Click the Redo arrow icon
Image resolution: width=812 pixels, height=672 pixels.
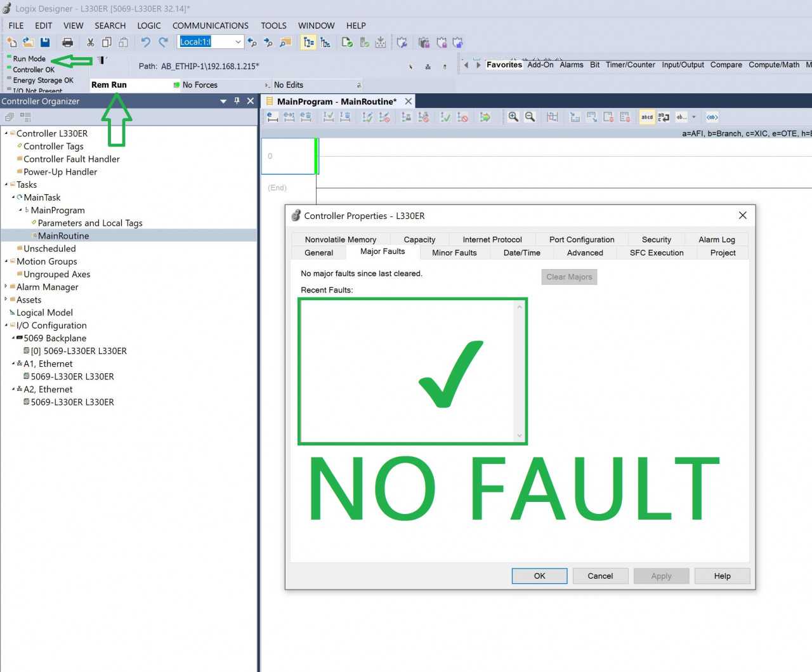(163, 42)
